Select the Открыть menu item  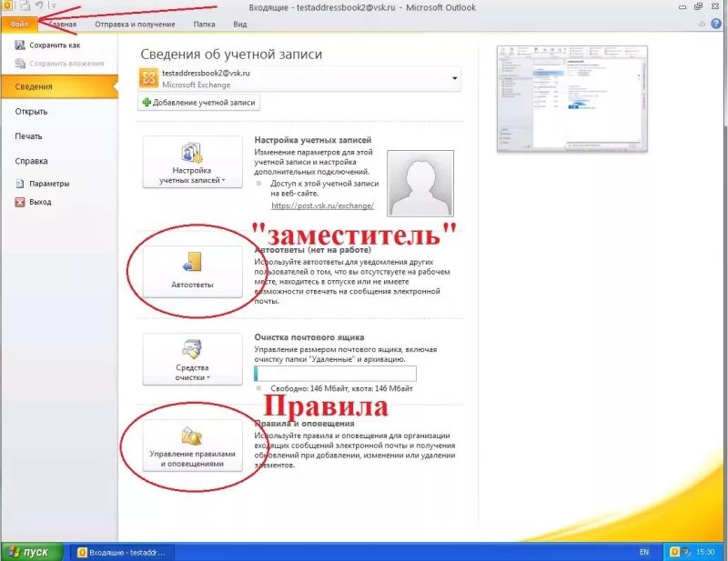coord(31,111)
